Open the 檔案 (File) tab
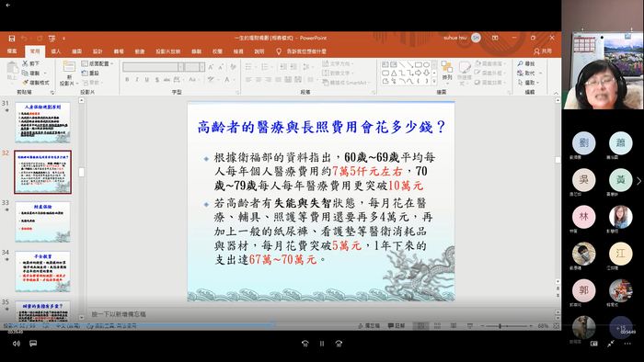 (x=12, y=51)
